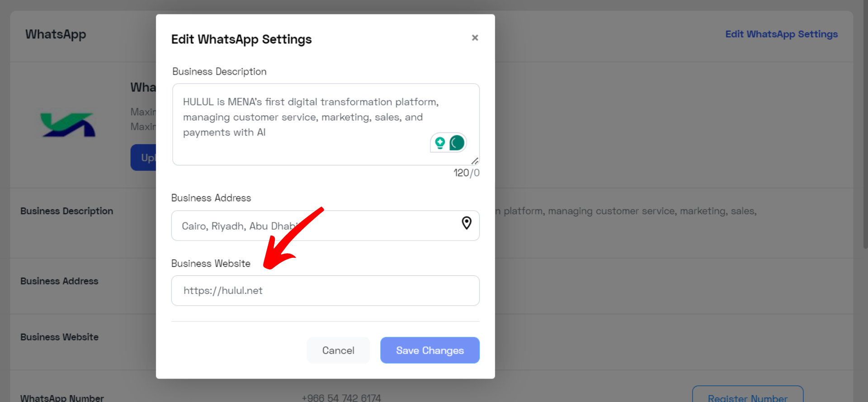This screenshot has width=868, height=402.
Task: Open Edit WhatsApp Settings link in background page
Action: [781, 34]
